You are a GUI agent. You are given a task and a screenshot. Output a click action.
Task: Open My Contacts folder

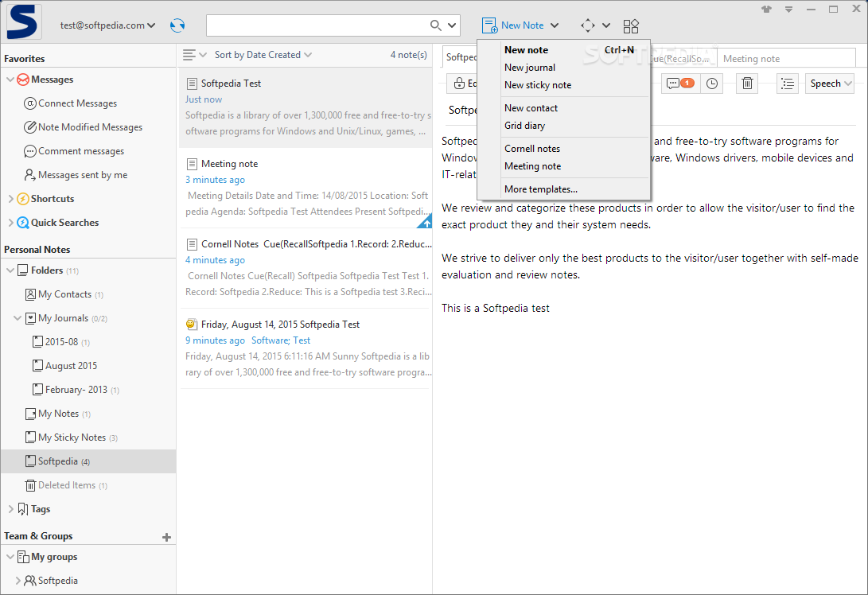[64, 294]
